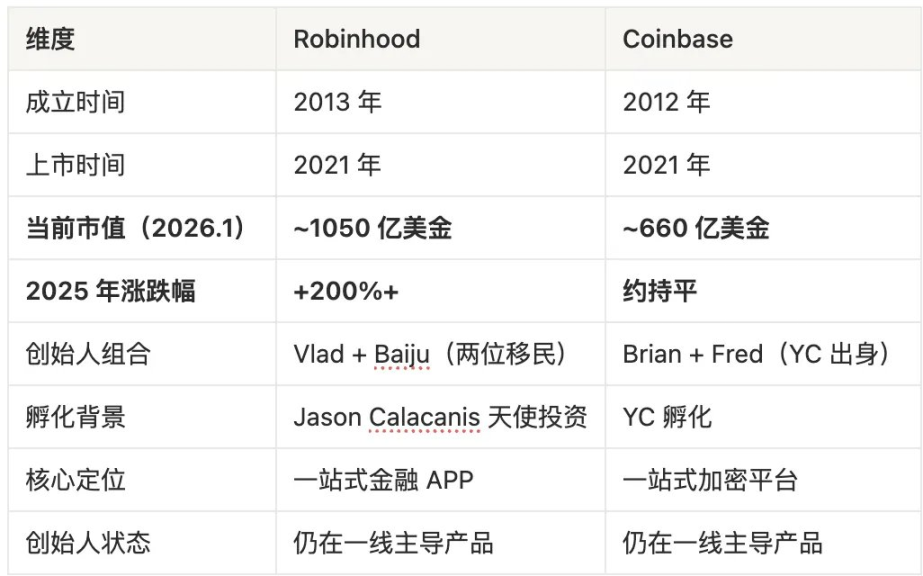Select the Robinhood column header
This screenshot has height=576, width=923.
coord(356,40)
